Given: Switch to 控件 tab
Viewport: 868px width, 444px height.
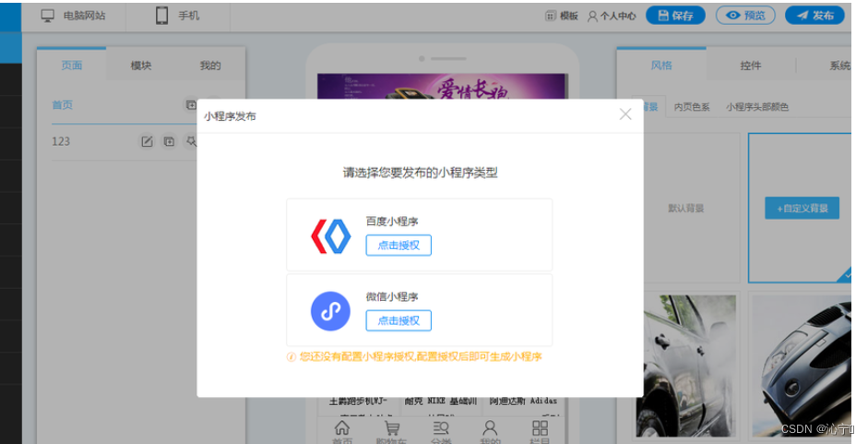Looking at the screenshot, I should [751, 66].
